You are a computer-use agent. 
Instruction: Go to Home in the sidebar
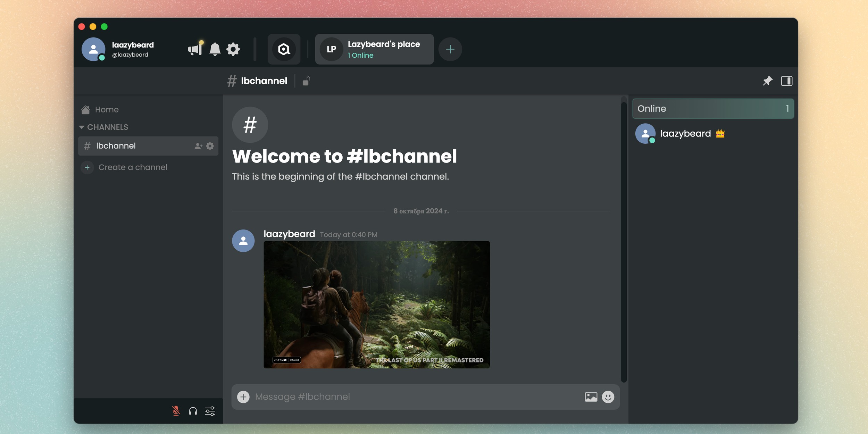click(148, 110)
